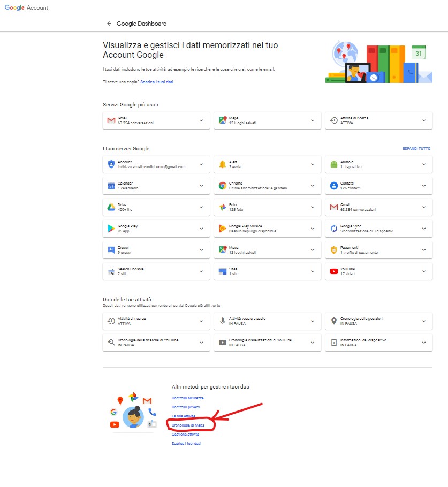This screenshot has height=487, width=448.
Task: Open the Informazioni del dispositivo dropdown
Action: click(x=424, y=343)
